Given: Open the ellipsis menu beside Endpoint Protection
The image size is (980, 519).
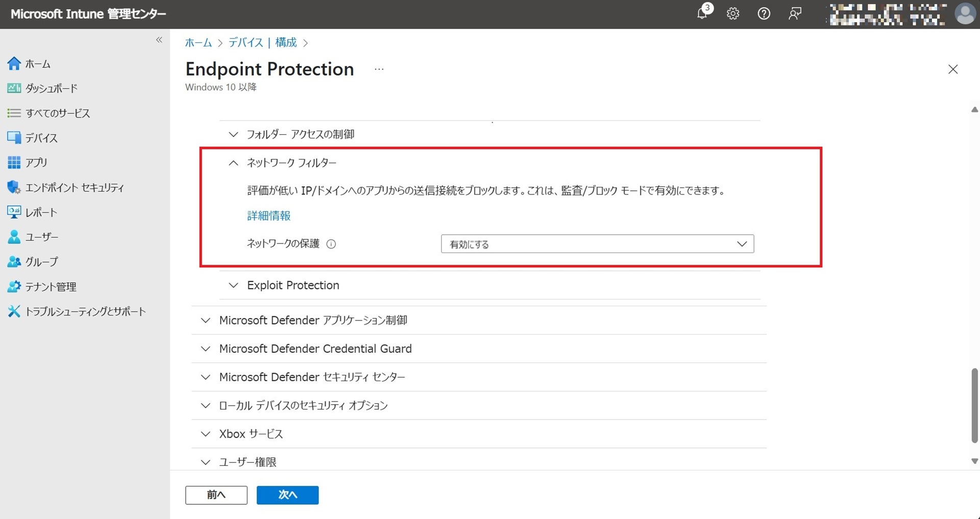Looking at the screenshot, I should [379, 69].
